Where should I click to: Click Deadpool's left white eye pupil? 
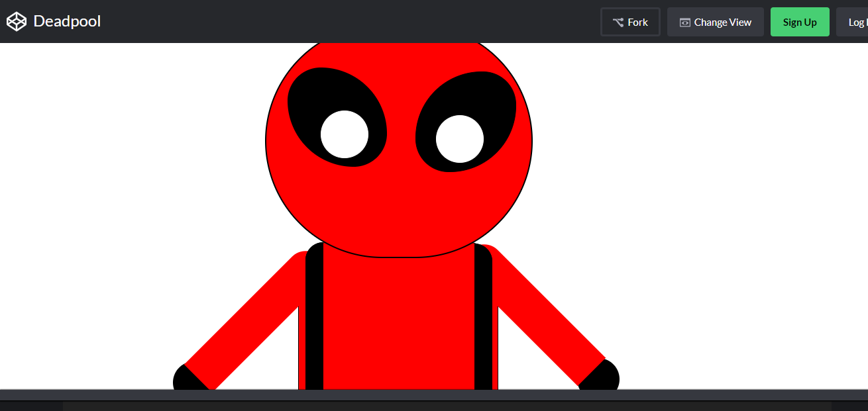[345, 134]
